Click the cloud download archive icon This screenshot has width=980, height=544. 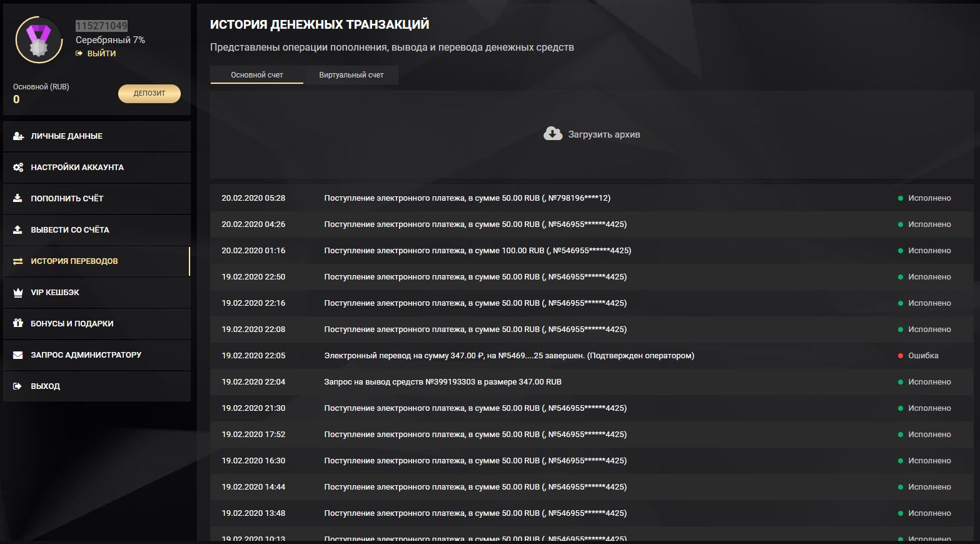[x=553, y=134]
